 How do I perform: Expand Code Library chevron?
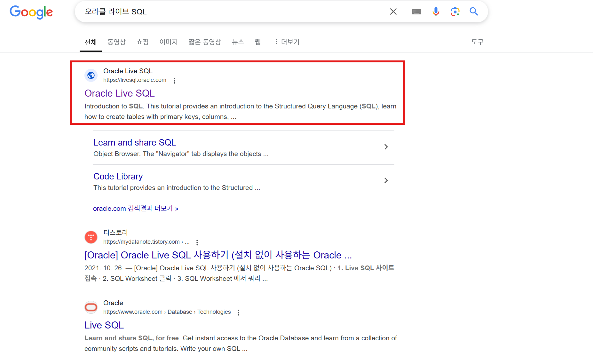[x=386, y=180]
